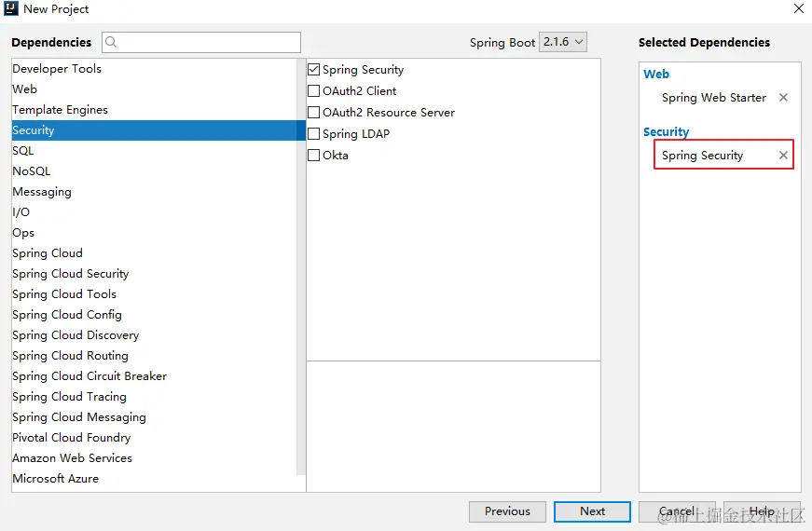Remove Spring Web Starter from selected dependencies

[783, 97]
